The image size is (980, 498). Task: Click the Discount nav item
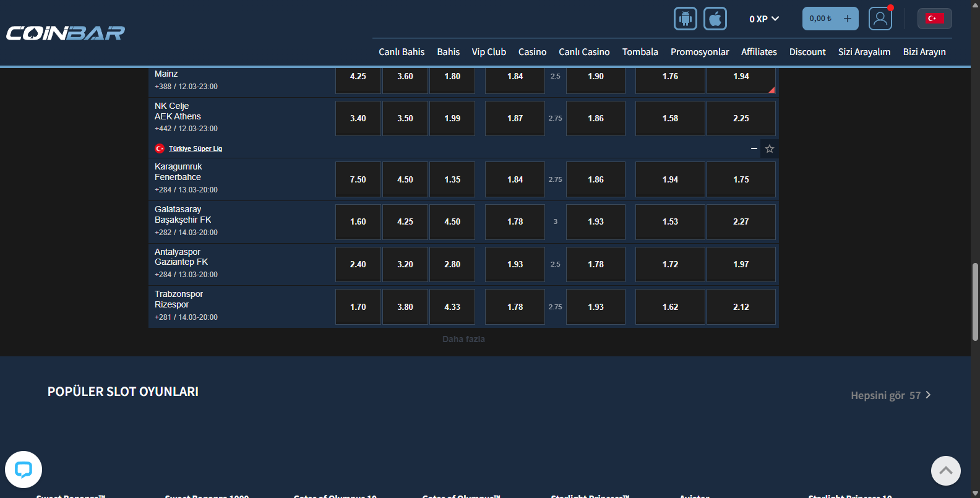click(807, 52)
